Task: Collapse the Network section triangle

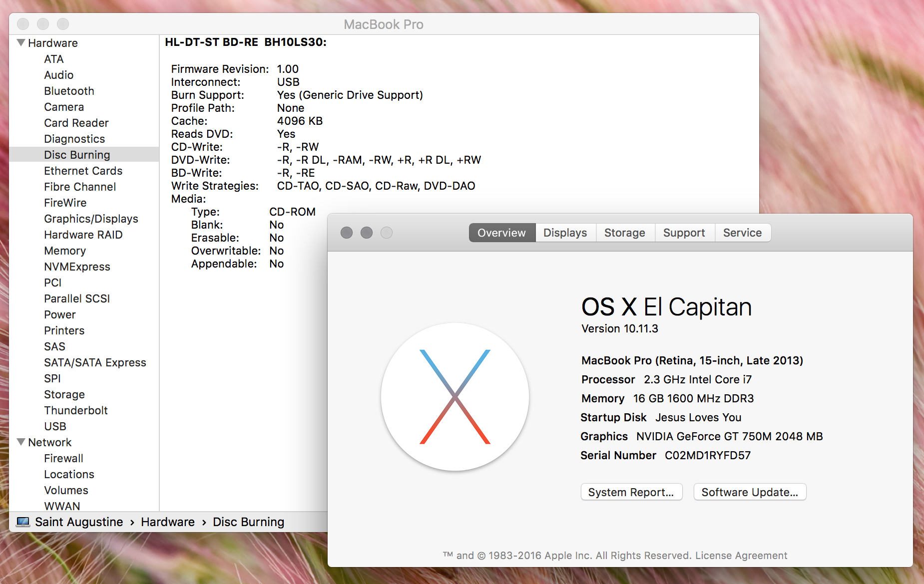Action: click(x=21, y=442)
